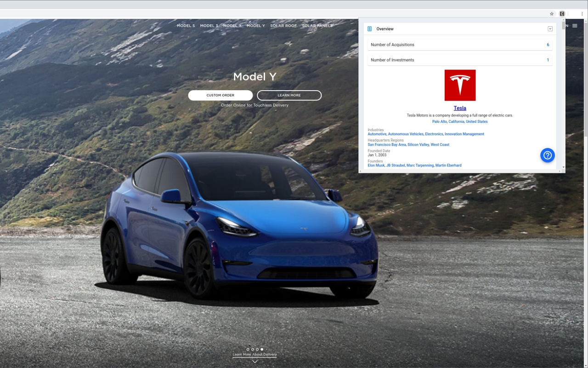The image size is (588, 368).
Task: Click the Number of Investments label
Action: [x=392, y=60]
